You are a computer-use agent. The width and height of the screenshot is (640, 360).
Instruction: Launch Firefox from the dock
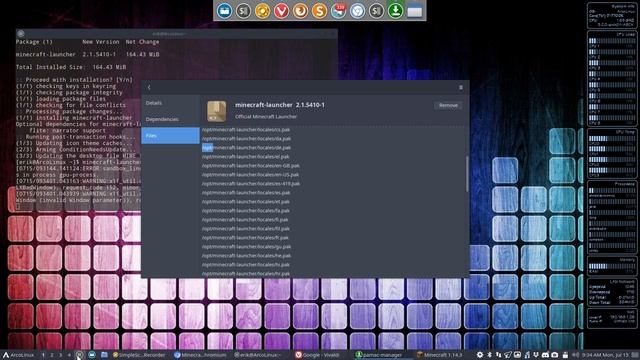point(300,11)
